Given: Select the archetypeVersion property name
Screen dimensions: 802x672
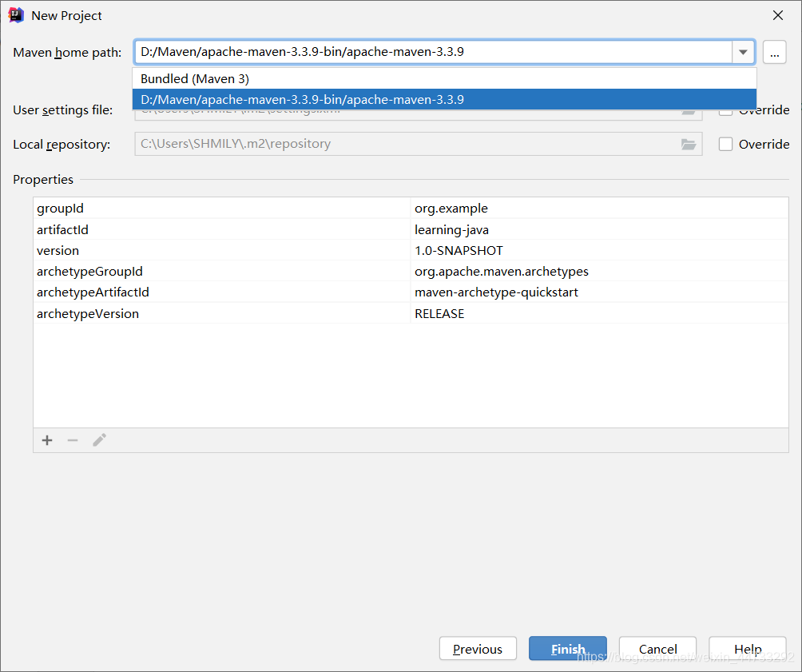Looking at the screenshot, I should coord(87,314).
